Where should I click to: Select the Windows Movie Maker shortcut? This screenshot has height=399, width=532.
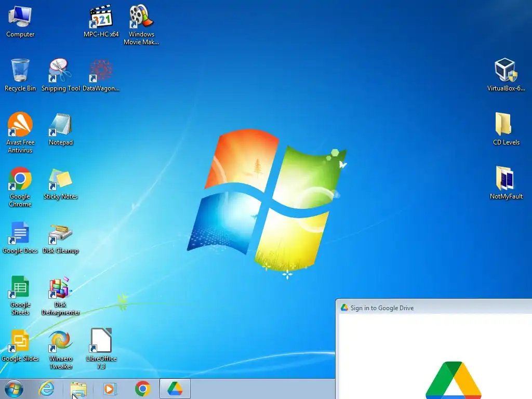141,25
